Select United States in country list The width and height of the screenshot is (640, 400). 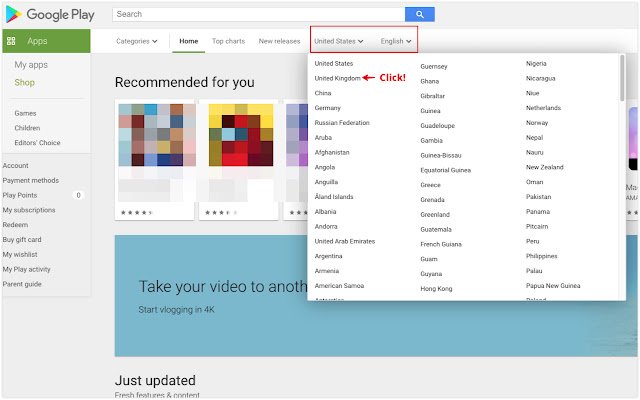[x=333, y=64]
